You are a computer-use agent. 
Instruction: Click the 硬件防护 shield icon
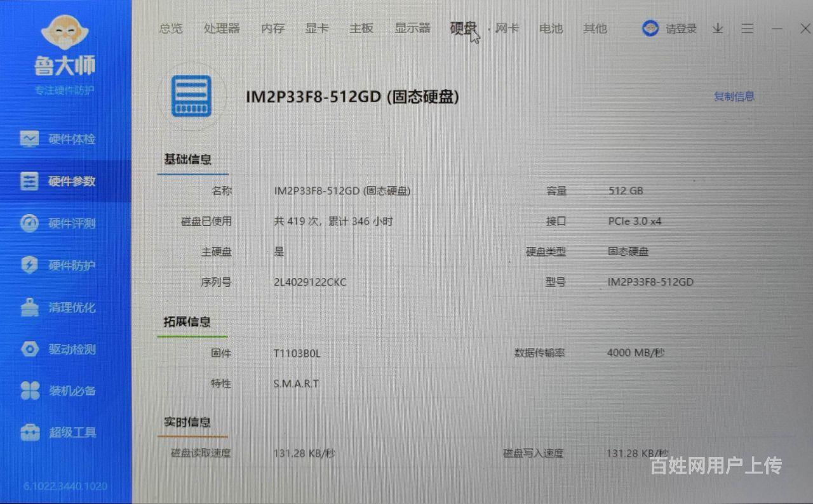[29, 265]
